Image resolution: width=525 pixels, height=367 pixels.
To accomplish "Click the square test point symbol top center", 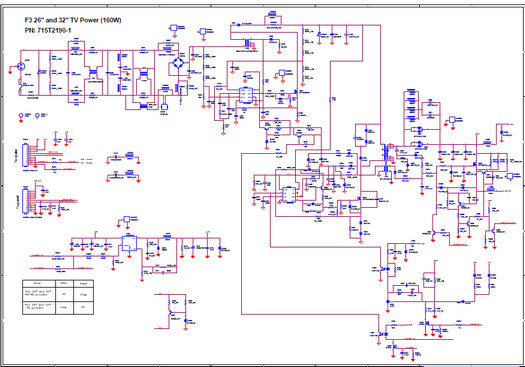I will click(173, 28).
